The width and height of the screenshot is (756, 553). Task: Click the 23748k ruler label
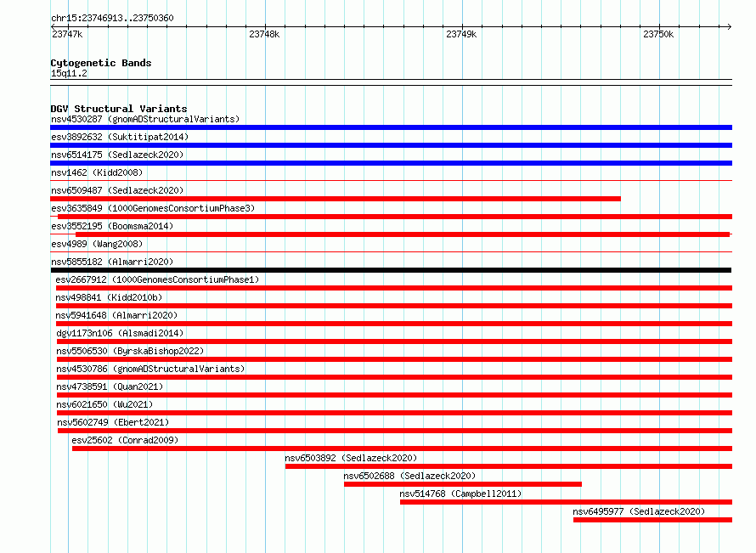tap(264, 34)
